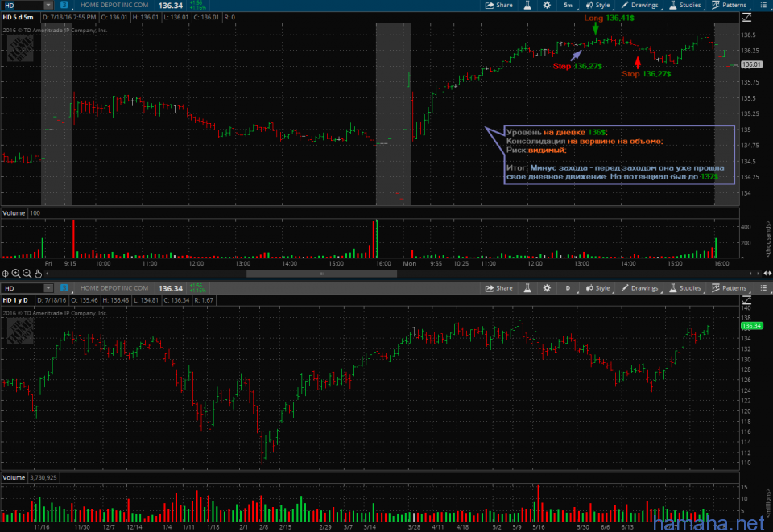This screenshot has width=773, height=532.
Task: Open the Style menu in upper chart
Action: tap(598, 6)
